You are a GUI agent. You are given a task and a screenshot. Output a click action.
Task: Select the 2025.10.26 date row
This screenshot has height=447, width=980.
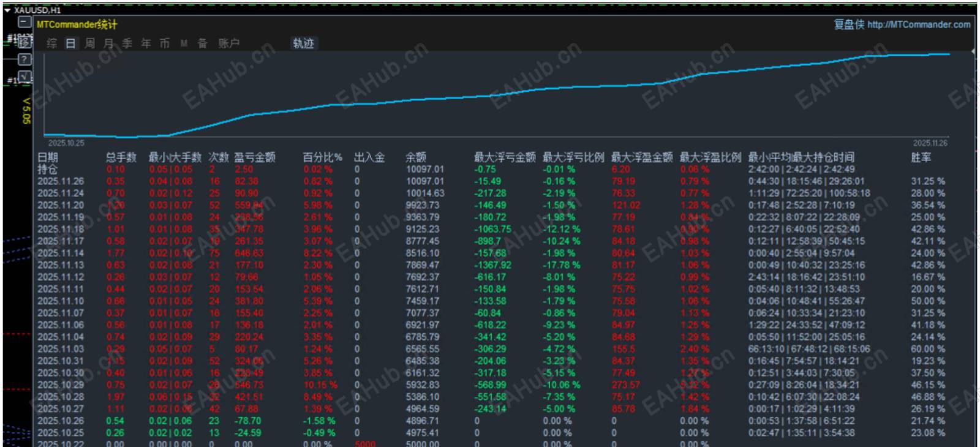pyautogui.click(x=61, y=421)
